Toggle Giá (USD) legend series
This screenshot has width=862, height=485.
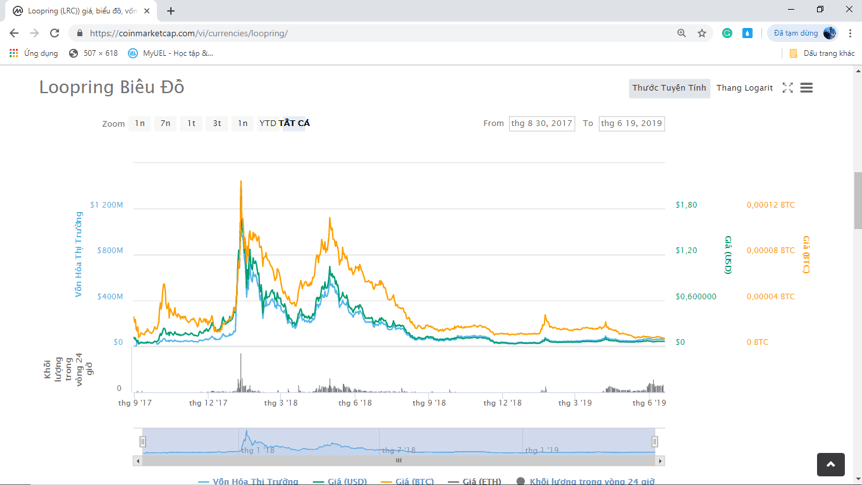340,481
